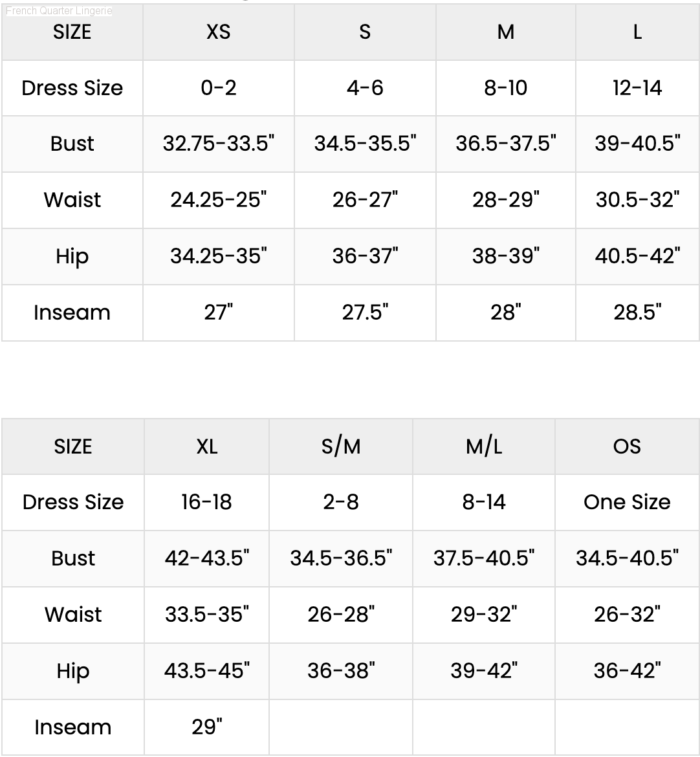
Task: Select the 37.5-40.5" bust measurement
Action: tap(484, 558)
